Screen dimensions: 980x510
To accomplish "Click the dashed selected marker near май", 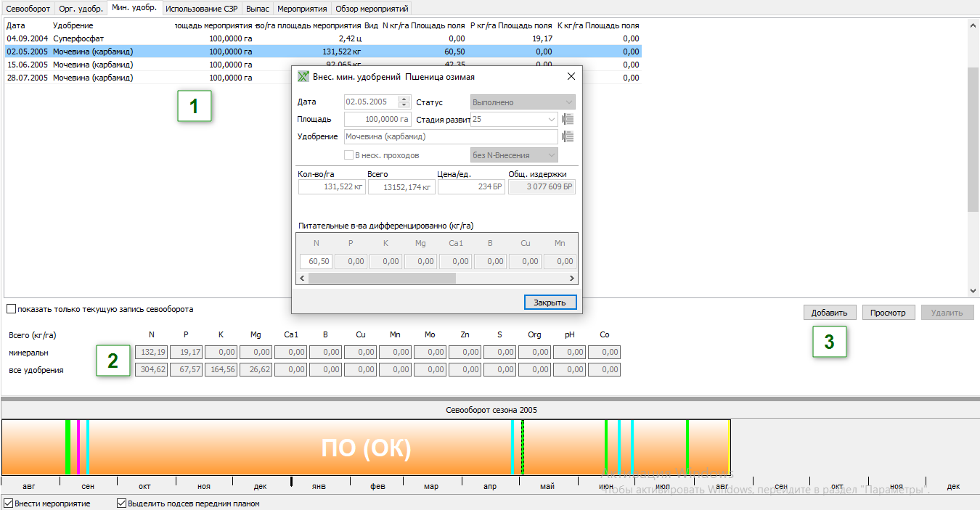I will point(523,448).
